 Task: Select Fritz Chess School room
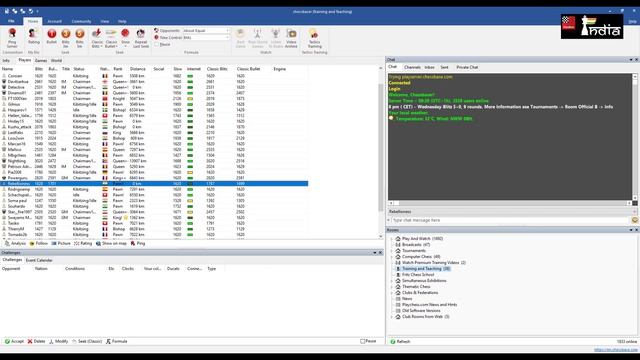418,275
